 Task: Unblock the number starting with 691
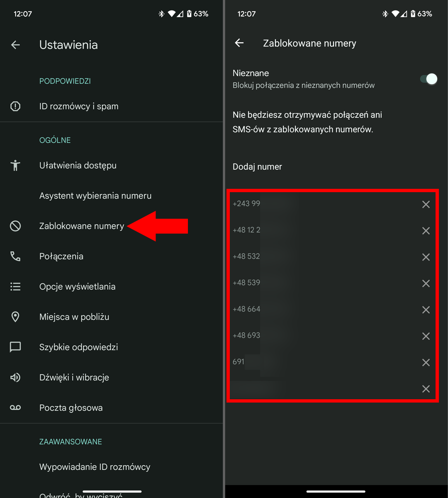pos(426,362)
